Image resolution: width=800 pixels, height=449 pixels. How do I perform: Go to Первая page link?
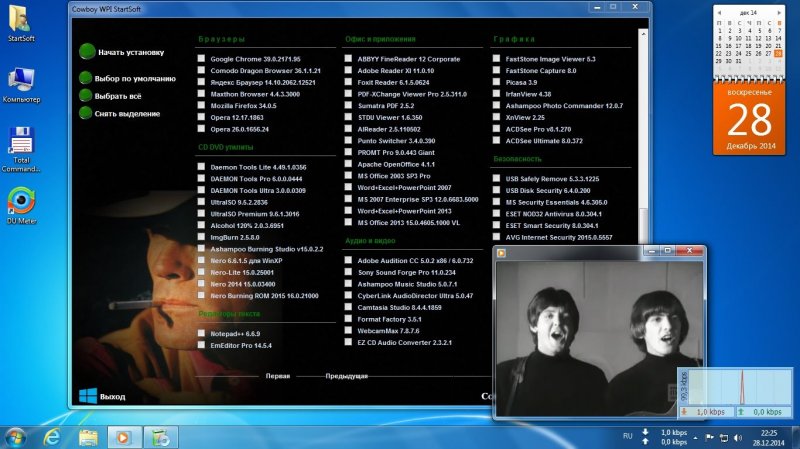point(278,376)
